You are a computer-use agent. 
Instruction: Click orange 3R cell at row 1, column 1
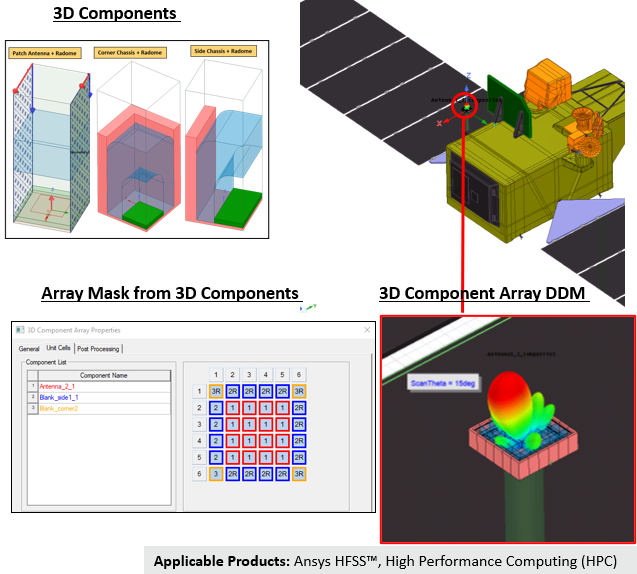coord(216,391)
